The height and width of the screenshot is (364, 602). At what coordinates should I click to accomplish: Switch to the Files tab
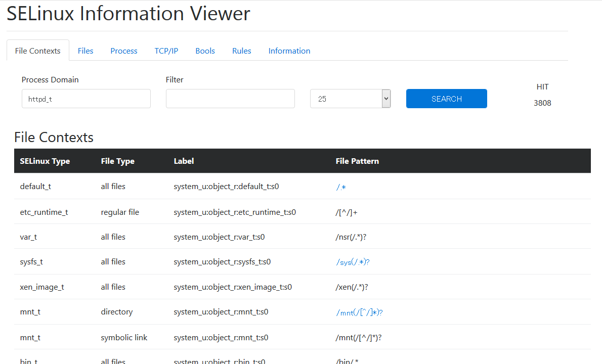pyautogui.click(x=85, y=51)
